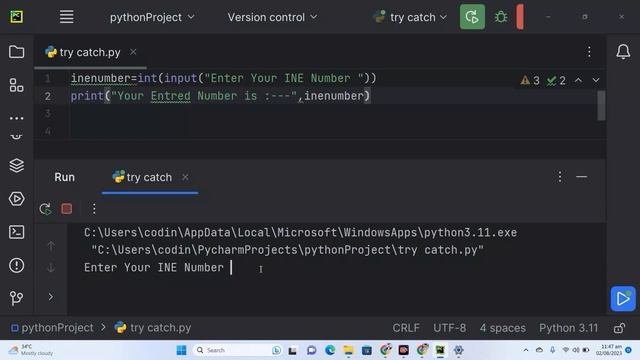
Task: Open File Explorer from taskbar
Action: (x=348, y=350)
